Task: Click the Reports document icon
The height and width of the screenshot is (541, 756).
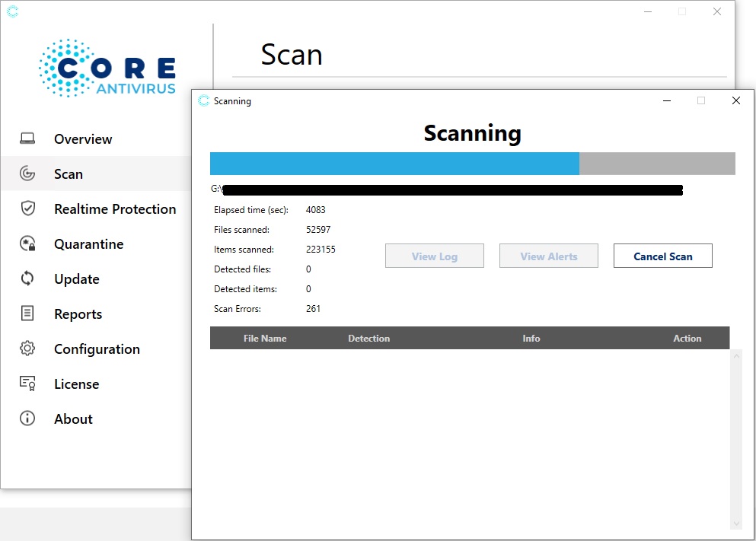Action: [27, 313]
